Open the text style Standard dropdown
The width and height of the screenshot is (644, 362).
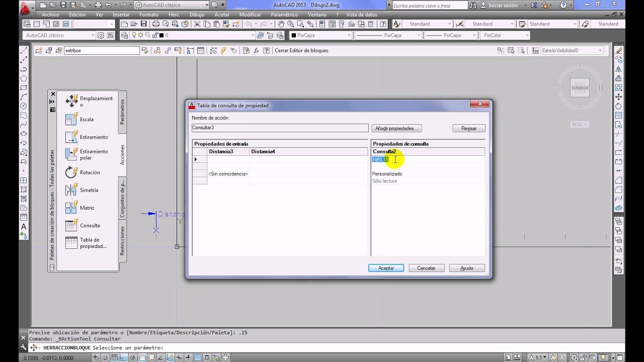click(428, 24)
